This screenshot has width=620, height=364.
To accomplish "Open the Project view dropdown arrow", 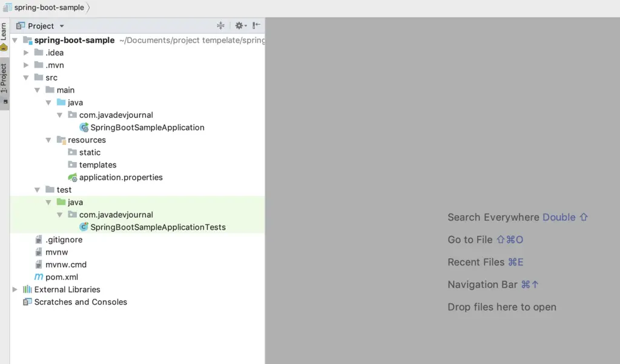I will pyautogui.click(x=62, y=26).
